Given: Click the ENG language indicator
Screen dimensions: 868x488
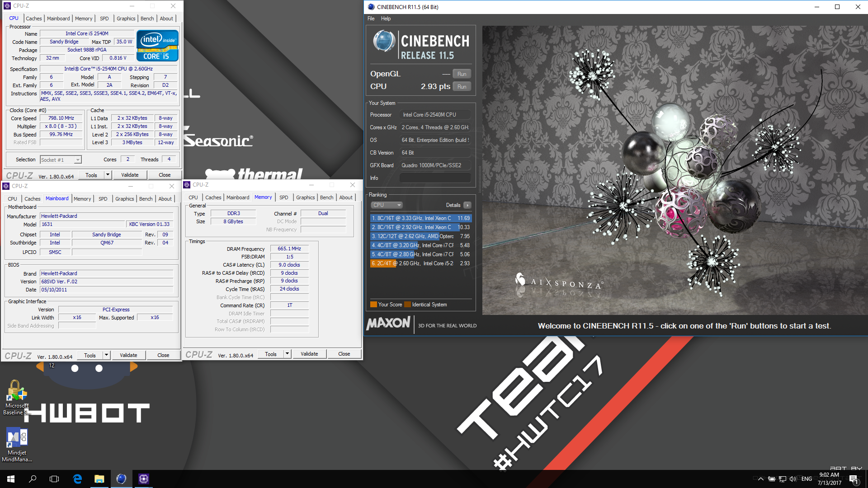Looking at the screenshot, I should tap(807, 479).
